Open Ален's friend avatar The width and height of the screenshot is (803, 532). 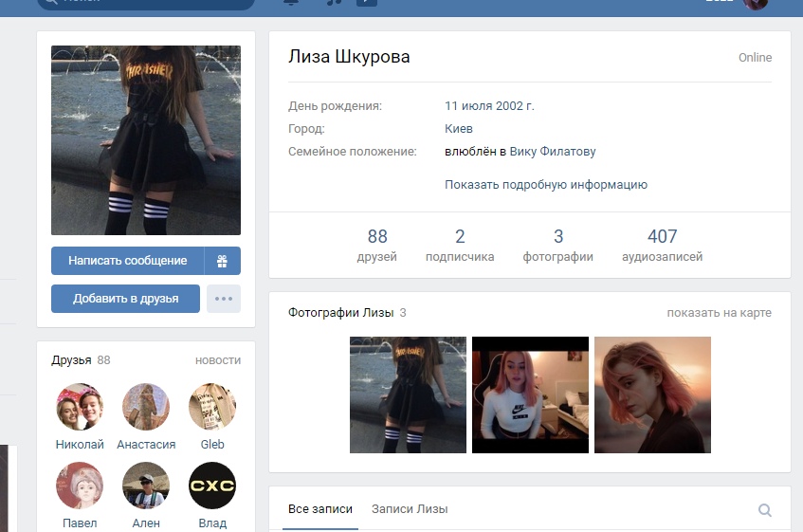[x=146, y=486]
